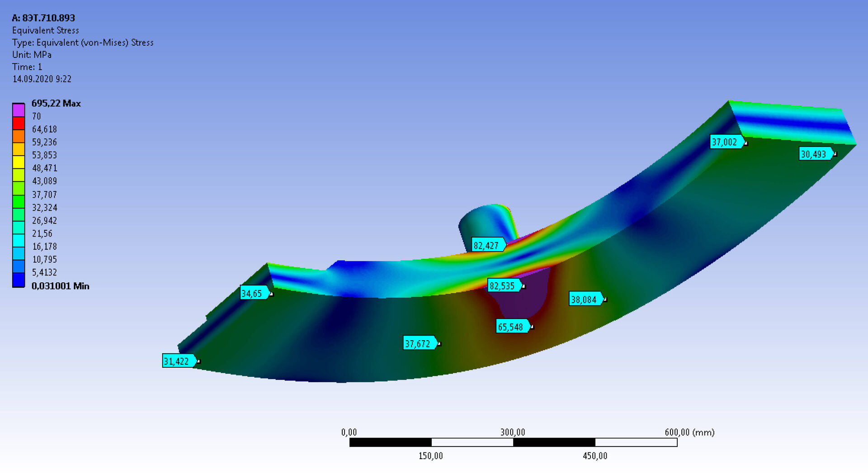Click the "600,00 (mm)" scale ruler label

(689, 432)
